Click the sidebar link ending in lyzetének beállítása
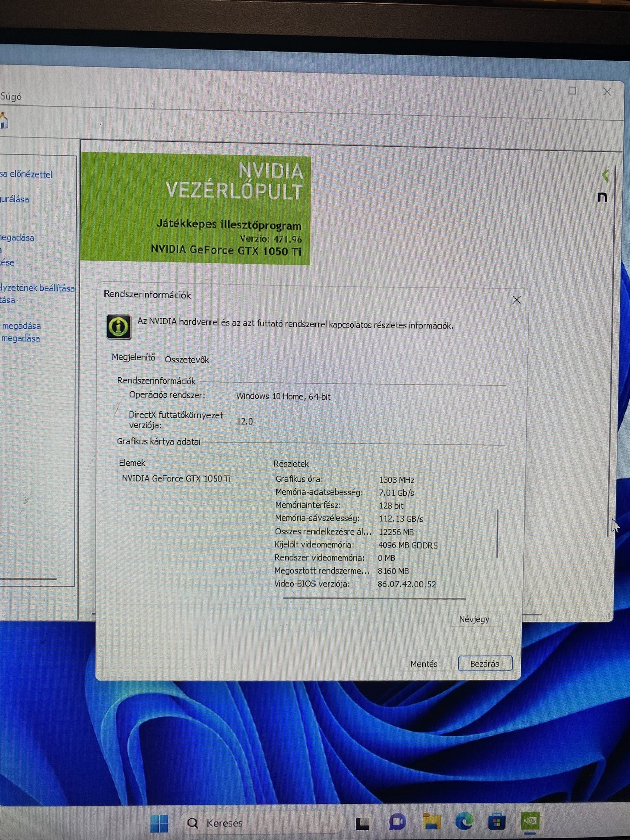This screenshot has width=630, height=840. click(x=37, y=288)
